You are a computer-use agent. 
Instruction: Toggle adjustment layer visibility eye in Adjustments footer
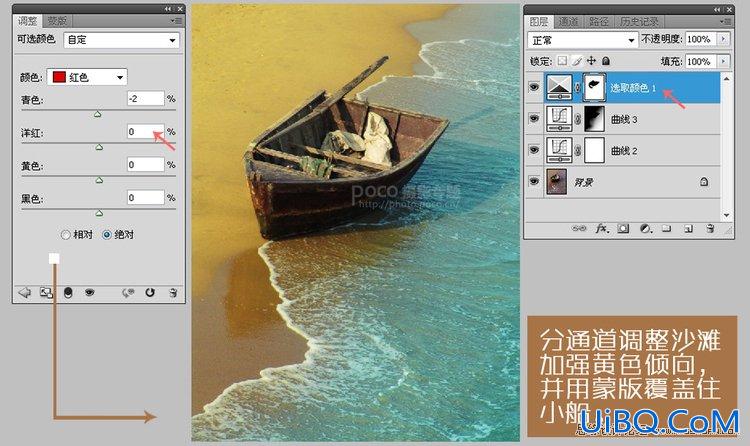click(x=89, y=292)
